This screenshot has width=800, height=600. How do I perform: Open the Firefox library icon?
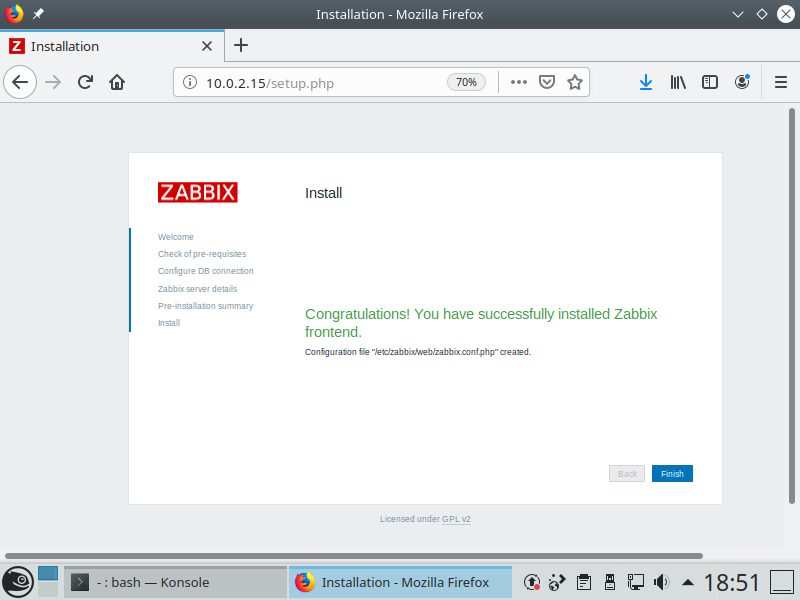tap(678, 82)
